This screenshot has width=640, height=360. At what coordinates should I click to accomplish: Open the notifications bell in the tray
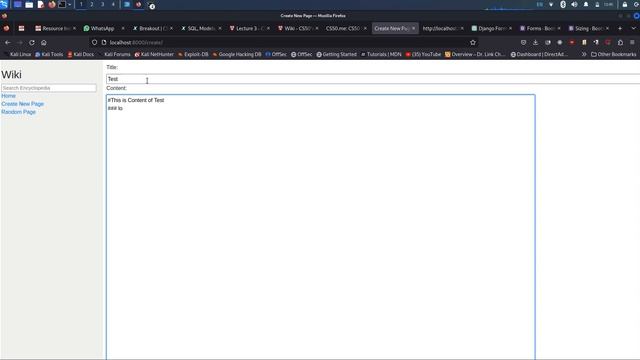(x=586, y=4)
